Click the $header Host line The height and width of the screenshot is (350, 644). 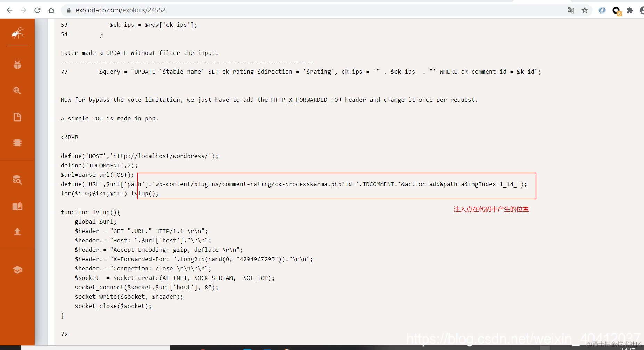(143, 240)
